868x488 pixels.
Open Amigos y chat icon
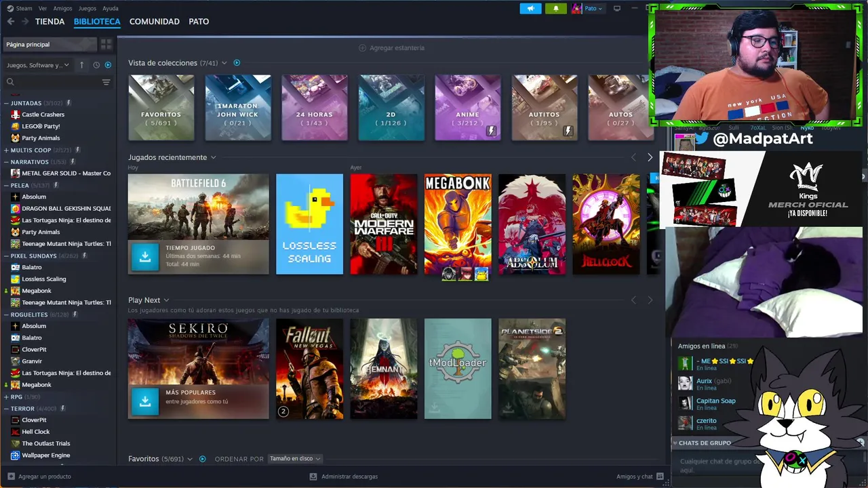tap(660, 476)
